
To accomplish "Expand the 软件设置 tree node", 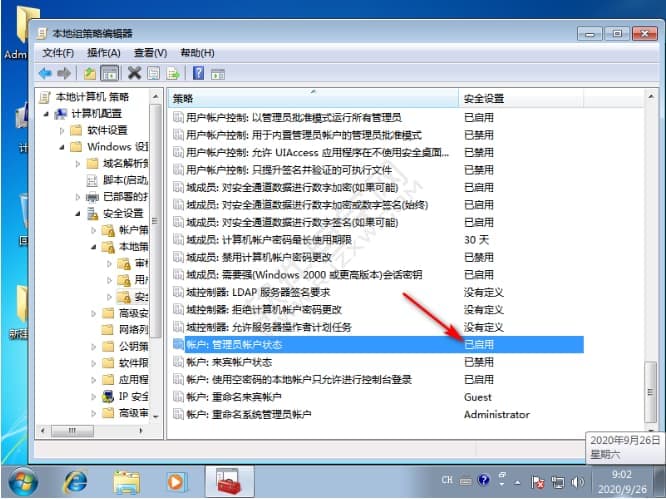I will click(62, 130).
